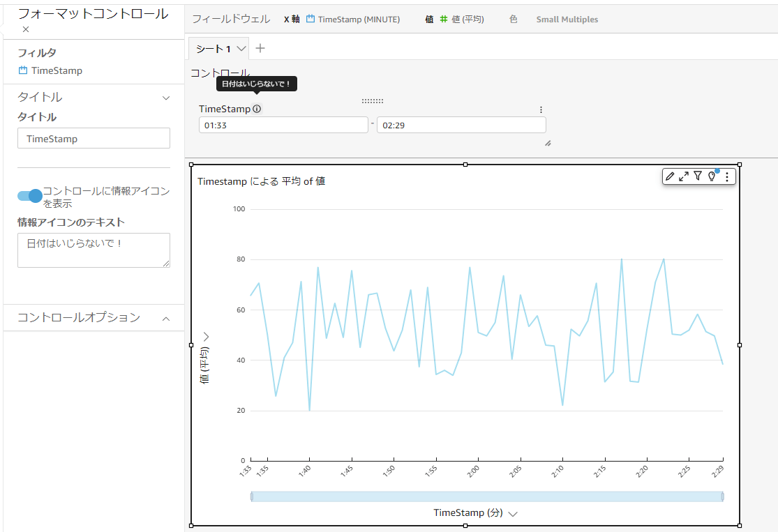The height and width of the screenshot is (532, 778).
Task: Click the TimeStamp (MINUTE) X-axis field well
Action: (353, 20)
